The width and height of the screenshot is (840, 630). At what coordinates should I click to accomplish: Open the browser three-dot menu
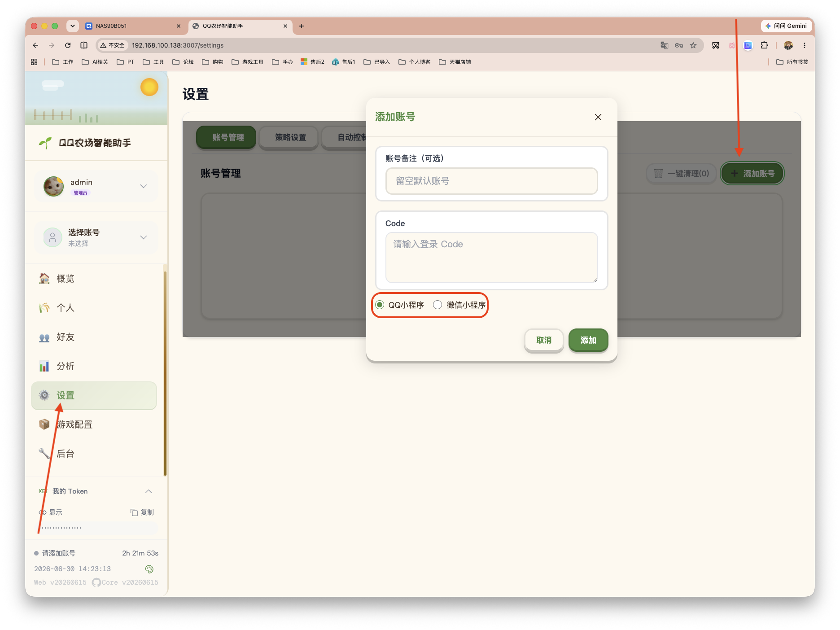[805, 45]
